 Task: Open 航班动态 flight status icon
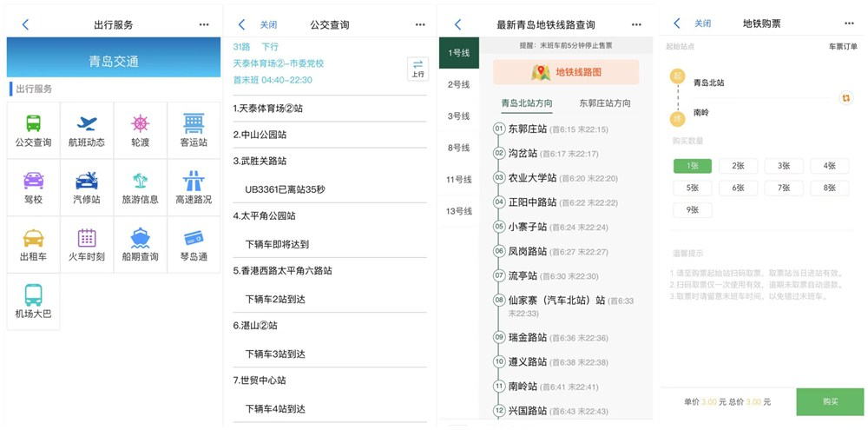(86, 130)
